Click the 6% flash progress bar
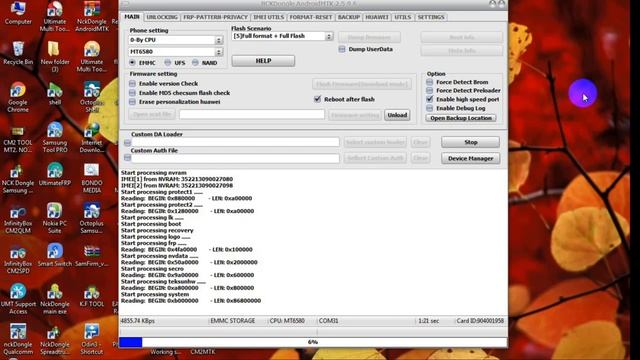Image resolution: width=640 pixels, height=360 pixels. (x=313, y=342)
